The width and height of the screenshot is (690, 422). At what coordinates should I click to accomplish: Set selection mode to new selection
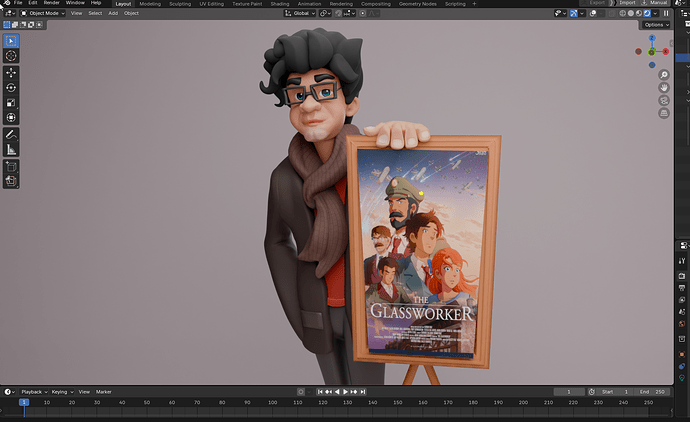(7, 25)
